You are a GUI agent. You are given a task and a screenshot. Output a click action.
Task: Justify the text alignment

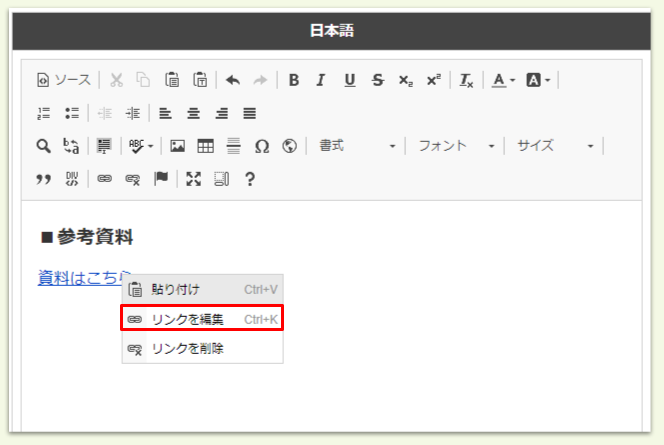click(249, 113)
